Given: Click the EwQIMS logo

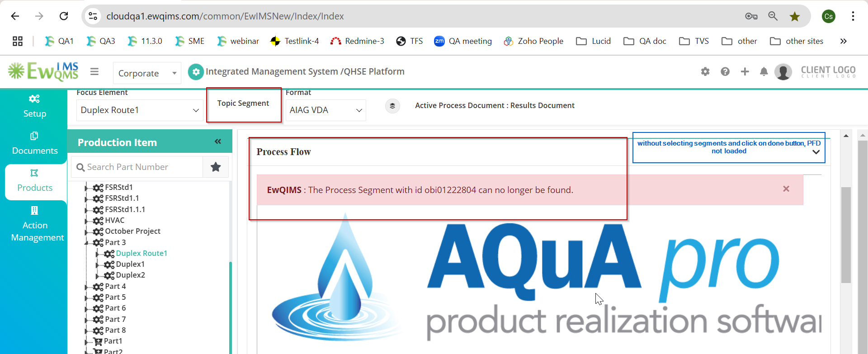Looking at the screenshot, I should 43,71.
